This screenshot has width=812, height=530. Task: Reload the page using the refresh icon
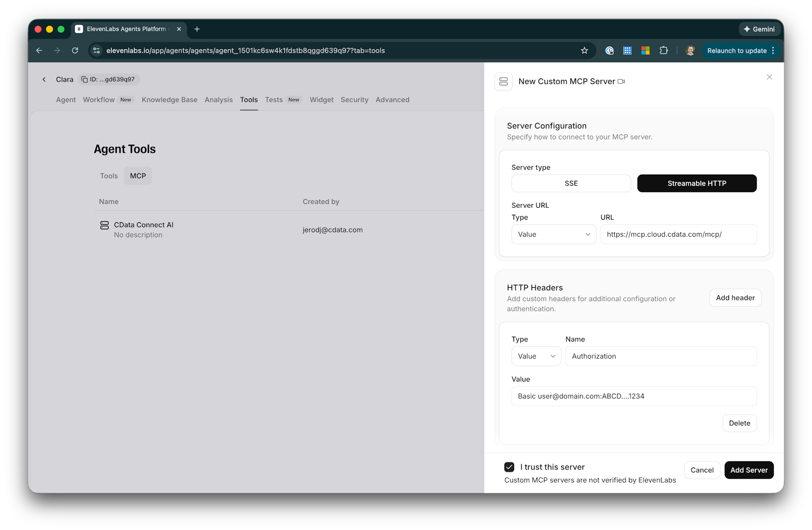pos(75,50)
